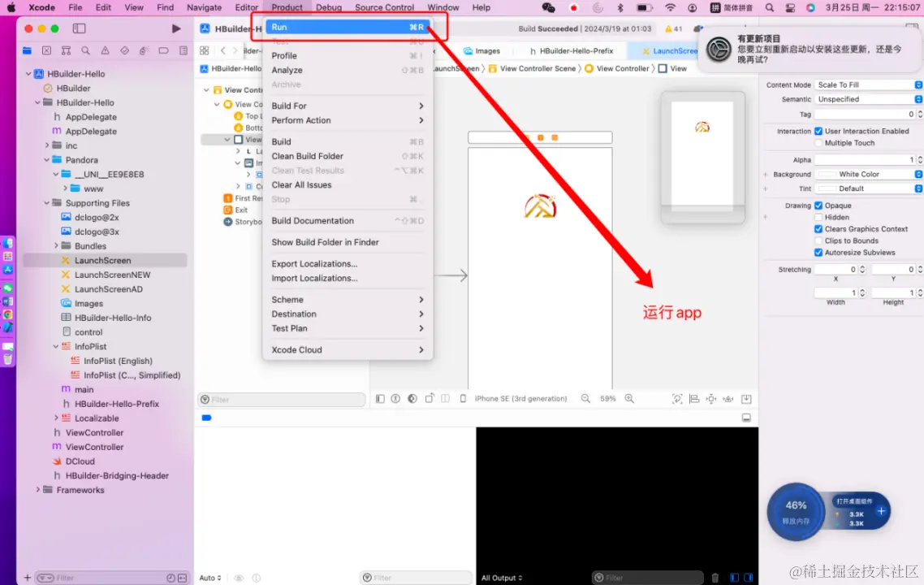Viewport: 924px width, 585px height.
Task: Collapse the Supporting Files group
Action: point(46,203)
